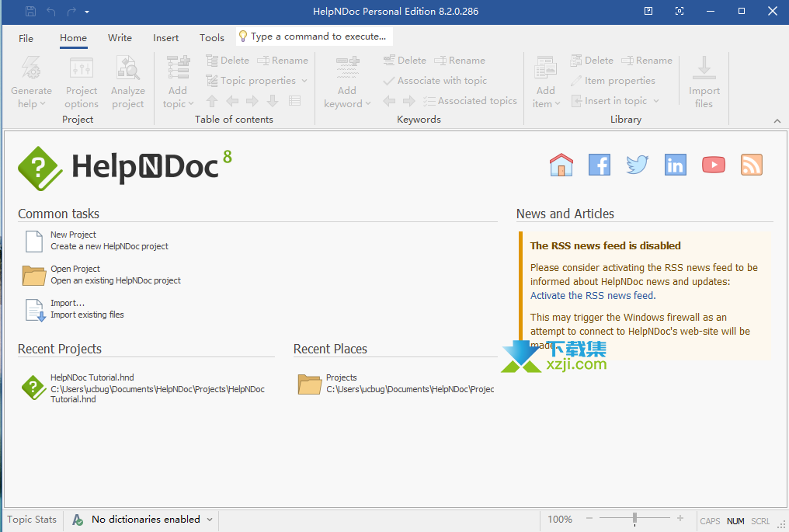Screen dimensions: 789x532
Task: Click the list icon after the topic arrows
Action: 294,101
